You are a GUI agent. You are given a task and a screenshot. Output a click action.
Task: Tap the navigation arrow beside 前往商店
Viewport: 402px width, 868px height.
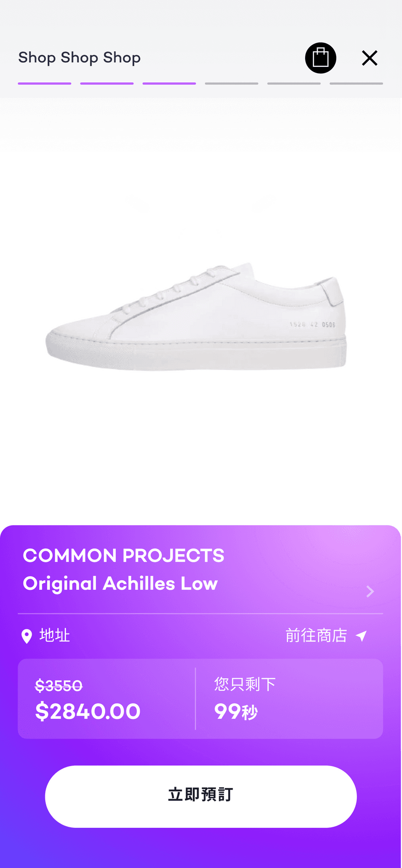[361, 636]
